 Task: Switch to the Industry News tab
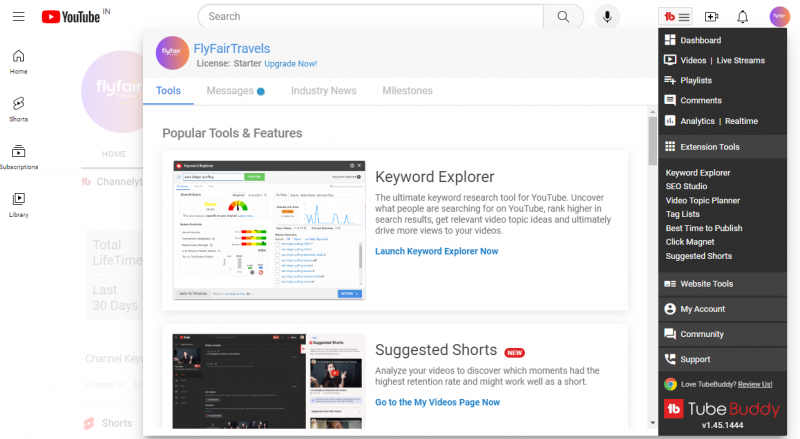[323, 91]
